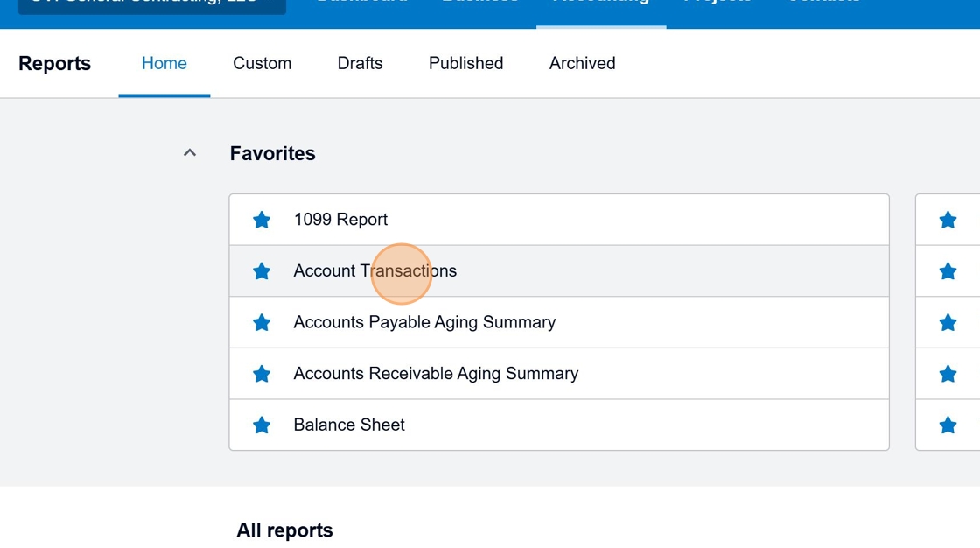Open the Account Transactions report

coord(374,271)
